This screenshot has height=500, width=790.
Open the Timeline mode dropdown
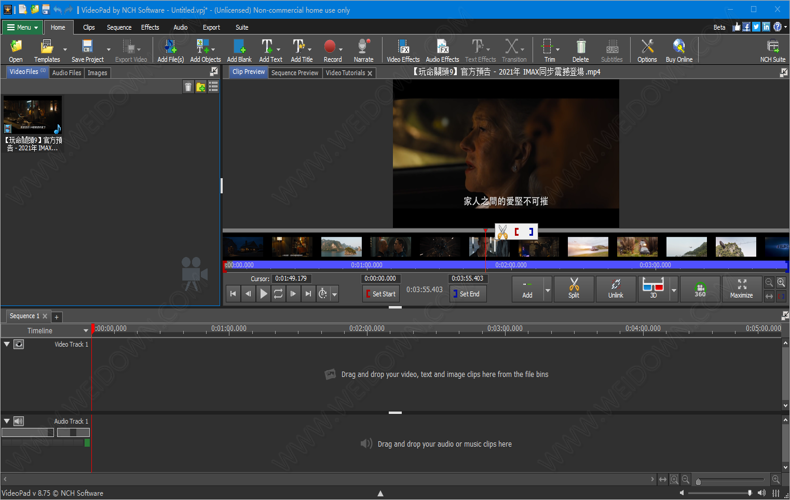(86, 331)
